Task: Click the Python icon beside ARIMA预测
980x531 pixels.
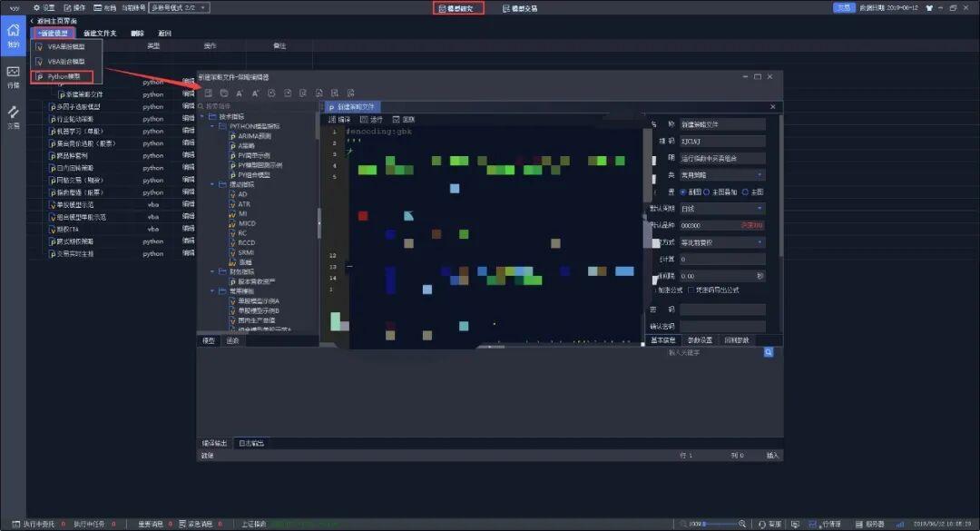Action: tap(232, 136)
